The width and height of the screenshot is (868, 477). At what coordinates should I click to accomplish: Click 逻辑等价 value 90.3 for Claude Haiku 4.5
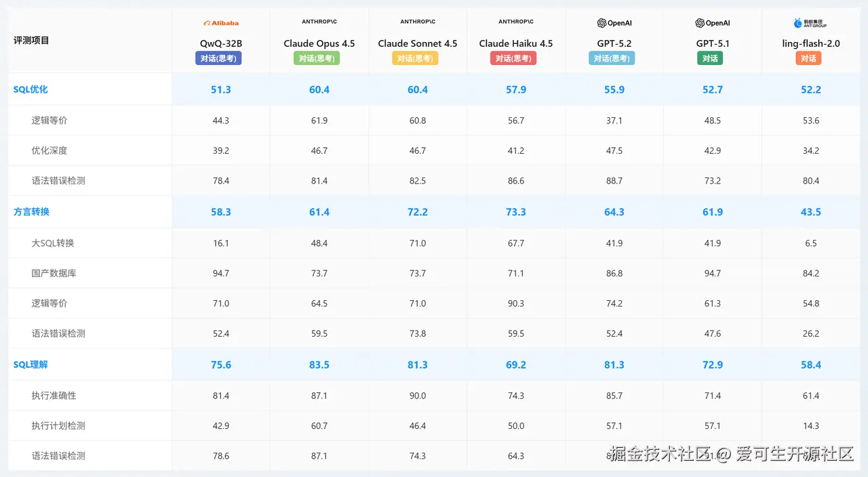click(x=516, y=304)
